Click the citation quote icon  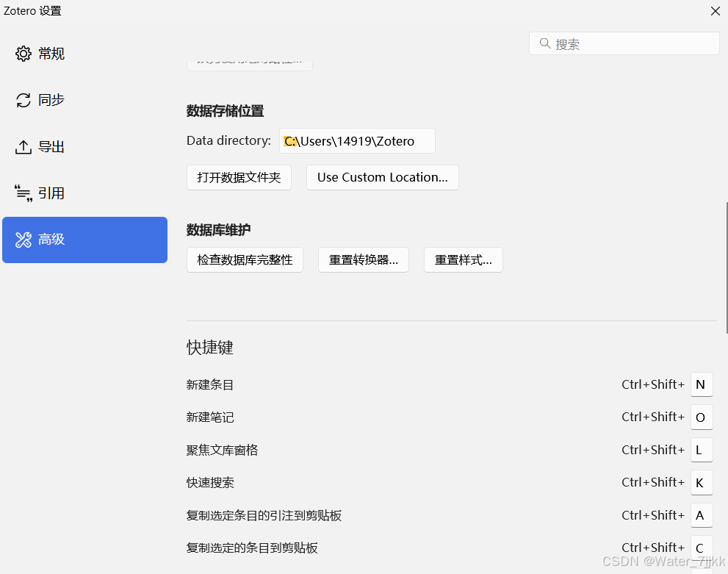24,193
